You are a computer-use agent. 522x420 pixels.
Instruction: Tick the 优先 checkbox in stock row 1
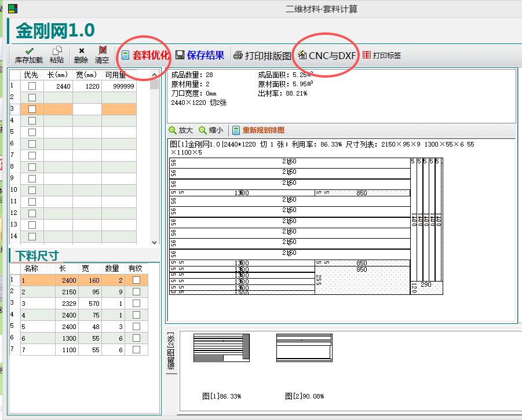(32, 86)
